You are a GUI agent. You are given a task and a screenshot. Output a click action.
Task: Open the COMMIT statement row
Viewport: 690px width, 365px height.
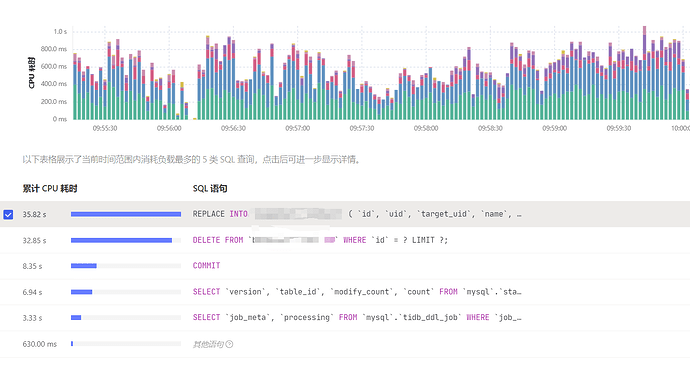point(345,266)
